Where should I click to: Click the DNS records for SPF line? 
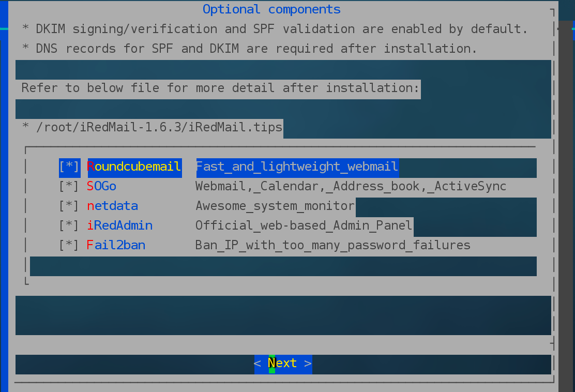[250, 49]
